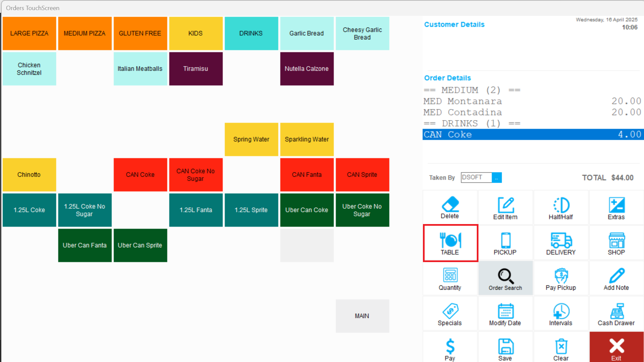Image resolution: width=644 pixels, height=362 pixels.
Task: Open Edit Item for selected line
Action: pos(505,208)
